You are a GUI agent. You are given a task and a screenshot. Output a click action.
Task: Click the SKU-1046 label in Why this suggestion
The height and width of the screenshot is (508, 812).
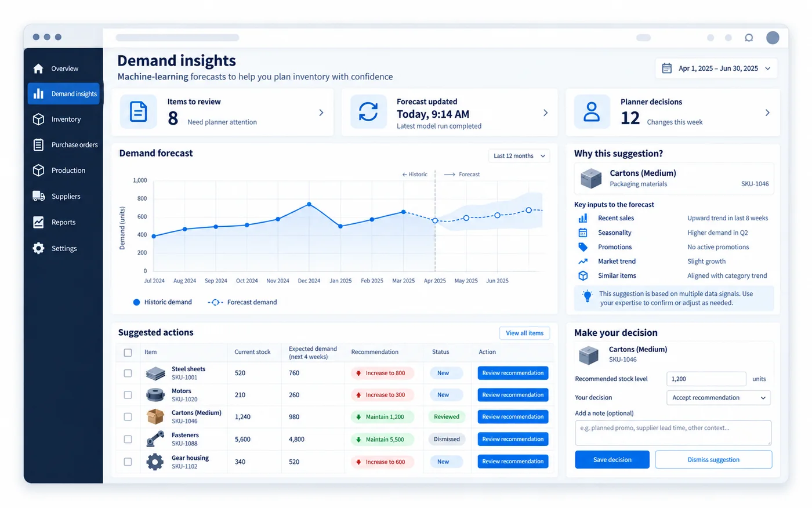click(x=755, y=184)
